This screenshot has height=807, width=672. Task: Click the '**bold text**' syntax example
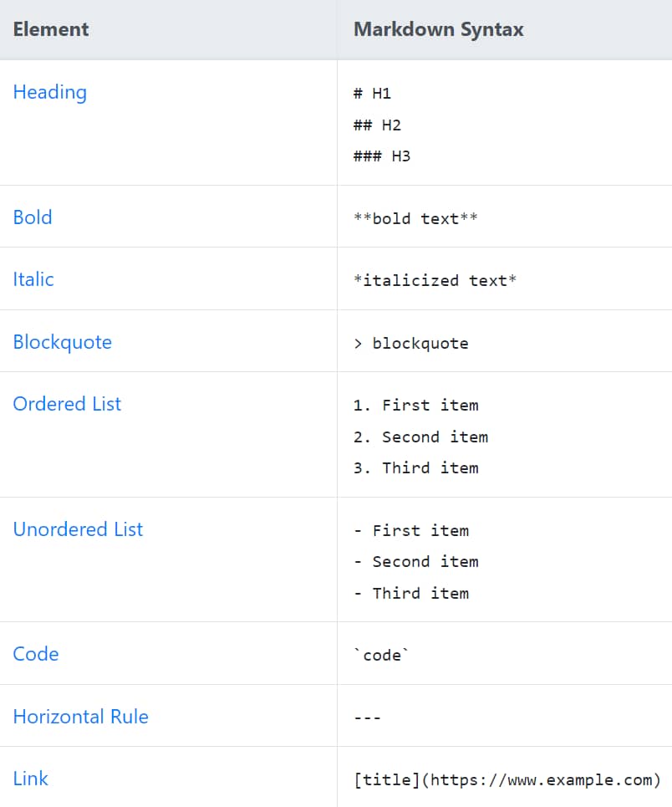(x=415, y=219)
